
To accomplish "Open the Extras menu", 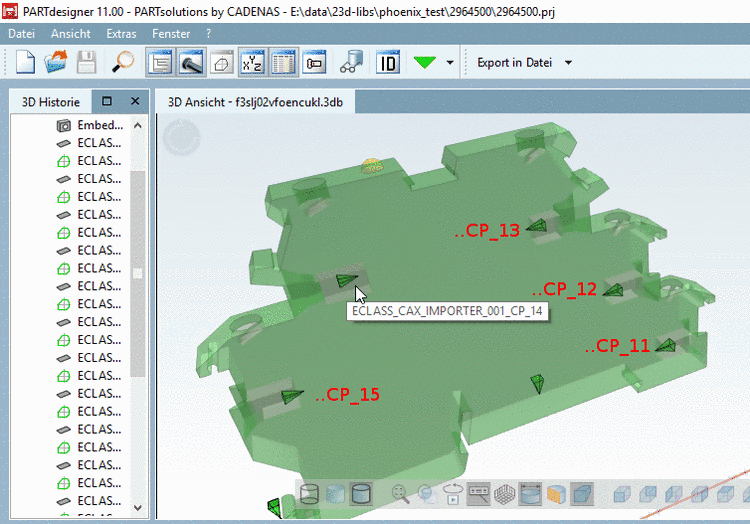I will click(x=121, y=34).
